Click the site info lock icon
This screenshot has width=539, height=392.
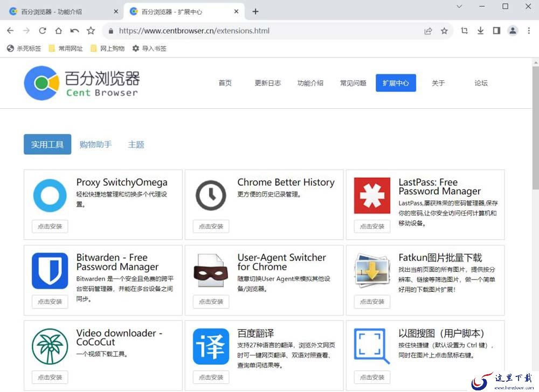(x=110, y=31)
